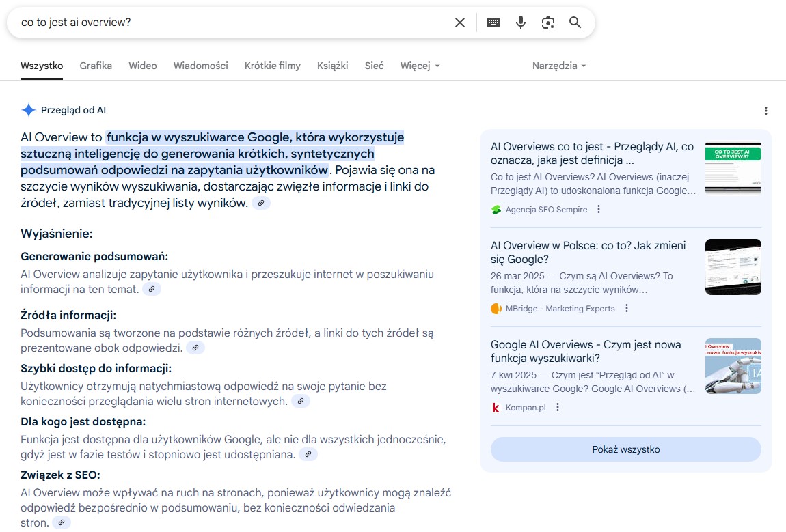Start voice search with microphone icon
The height and width of the screenshot is (532, 786).
(x=521, y=23)
